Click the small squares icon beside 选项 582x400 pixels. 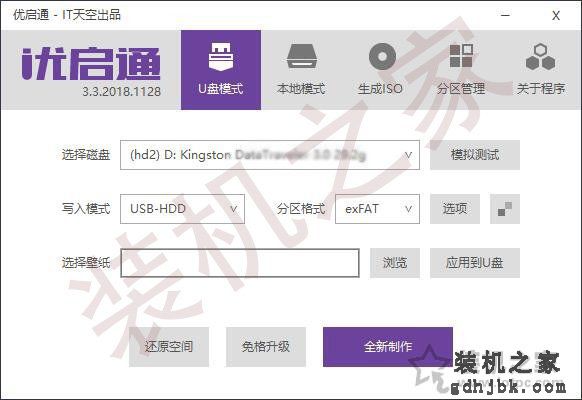505,209
